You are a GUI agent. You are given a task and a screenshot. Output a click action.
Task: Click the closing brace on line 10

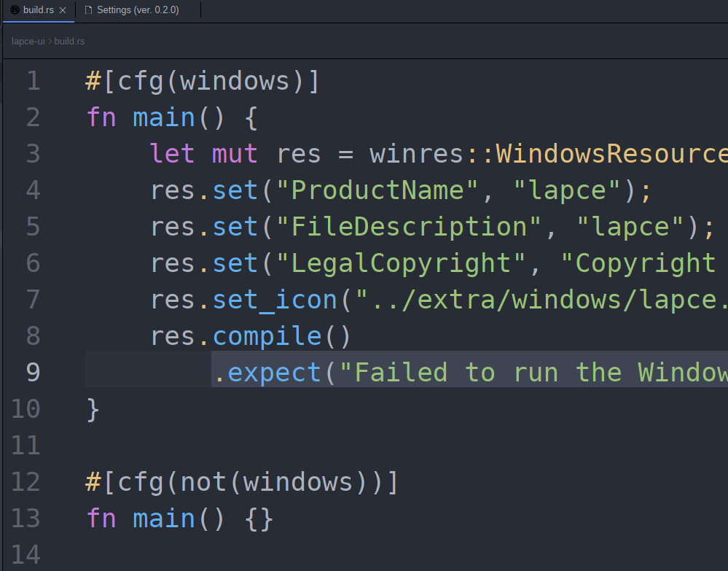pyautogui.click(x=90, y=408)
